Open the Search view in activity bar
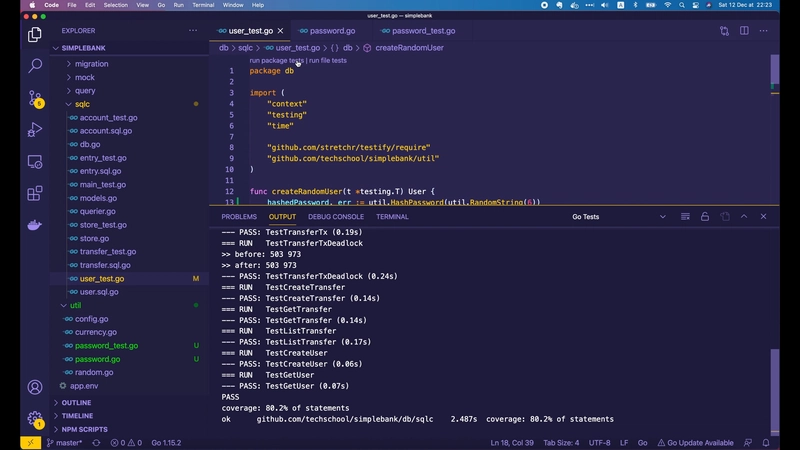Image resolution: width=800 pixels, height=450 pixels. (x=34, y=66)
